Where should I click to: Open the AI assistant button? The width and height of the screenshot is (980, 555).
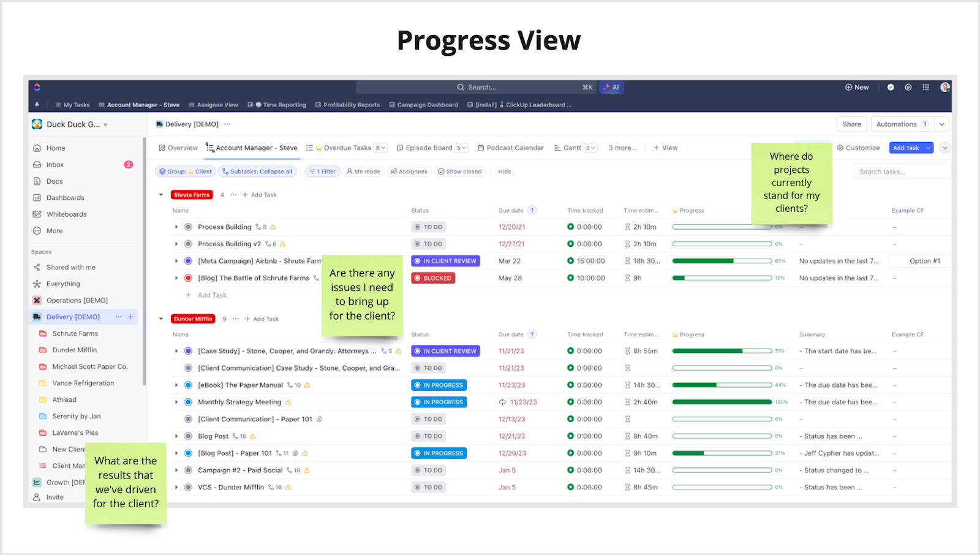click(611, 87)
